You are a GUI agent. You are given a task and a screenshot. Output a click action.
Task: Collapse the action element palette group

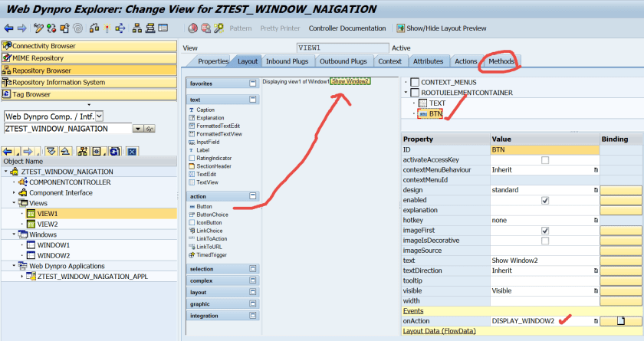click(252, 196)
